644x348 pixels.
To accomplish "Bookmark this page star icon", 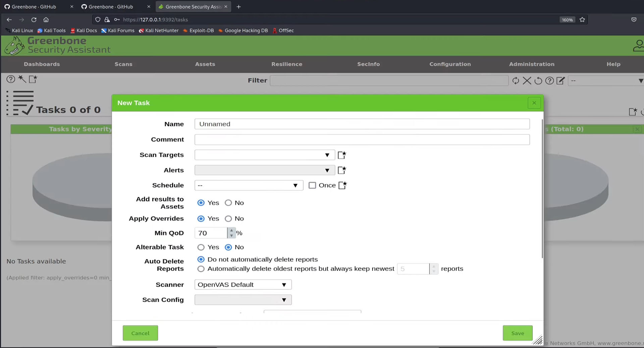I will pyautogui.click(x=582, y=19).
